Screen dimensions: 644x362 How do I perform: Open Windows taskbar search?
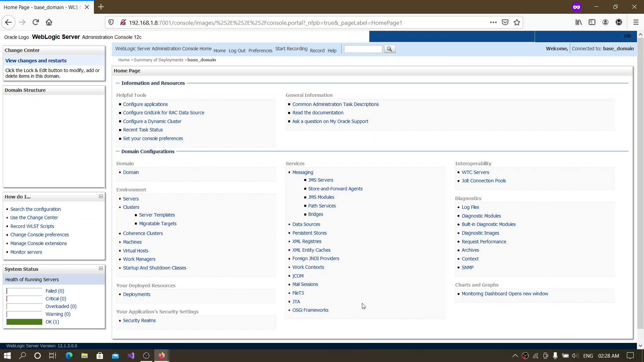click(22, 356)
